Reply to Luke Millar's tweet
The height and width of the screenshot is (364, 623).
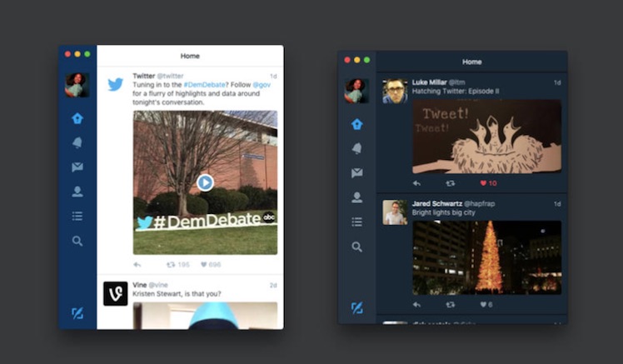[x=416, y=183]
